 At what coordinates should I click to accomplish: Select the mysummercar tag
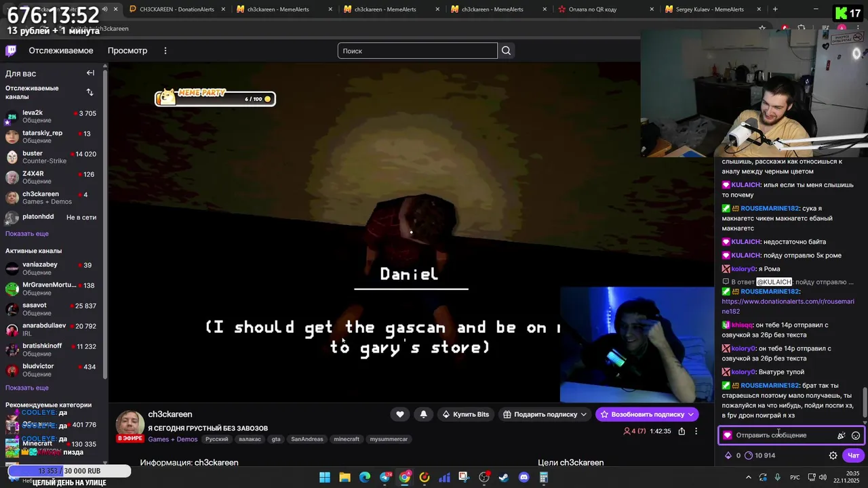pos(389,439)
